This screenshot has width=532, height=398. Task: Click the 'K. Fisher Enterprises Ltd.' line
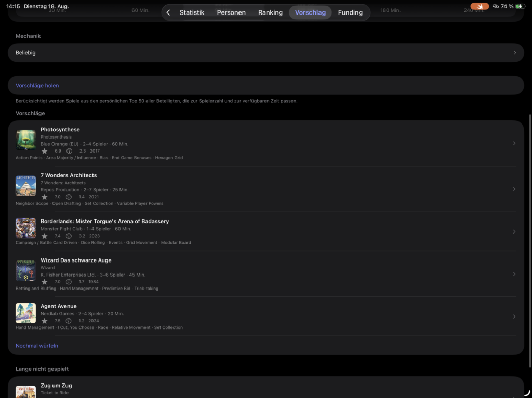click(93, 275)
